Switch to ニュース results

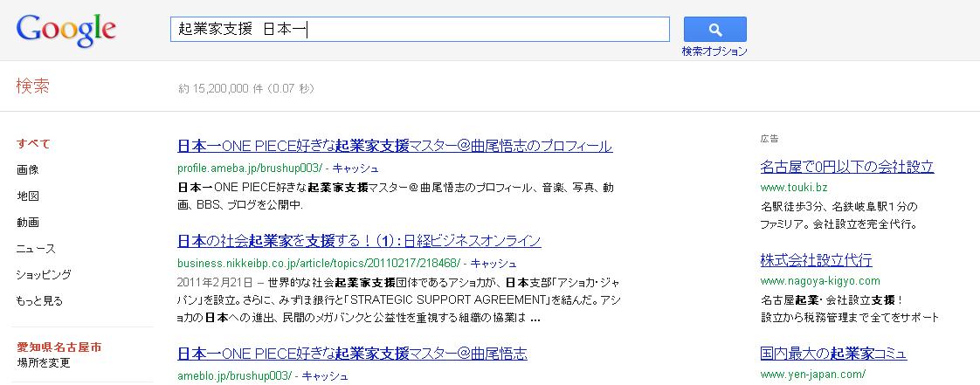[x=37, y=249]
